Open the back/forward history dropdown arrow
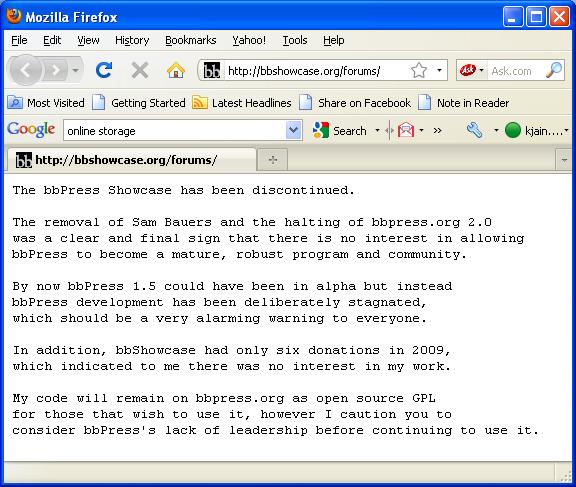The image size is (576, 487). (x=75, y=70)
